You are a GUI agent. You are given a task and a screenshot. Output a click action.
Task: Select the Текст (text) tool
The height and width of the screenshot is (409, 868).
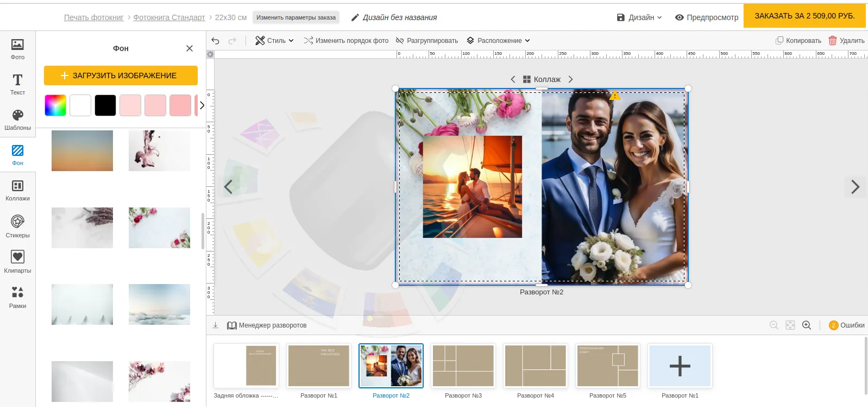[17, 84]
